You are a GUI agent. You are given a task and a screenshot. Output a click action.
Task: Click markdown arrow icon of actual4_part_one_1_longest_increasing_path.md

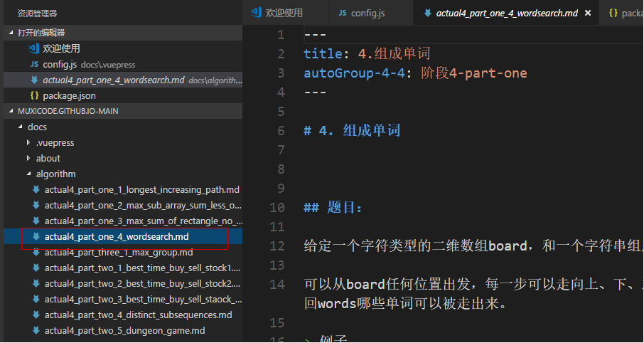coord(36,189)
